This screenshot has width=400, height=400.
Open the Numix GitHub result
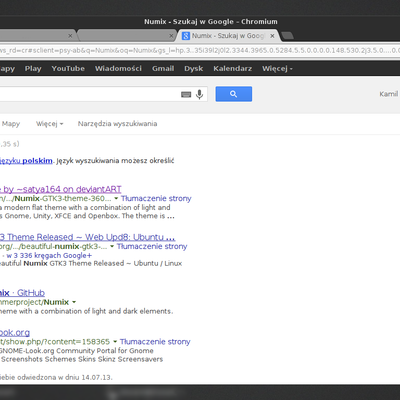22,293
